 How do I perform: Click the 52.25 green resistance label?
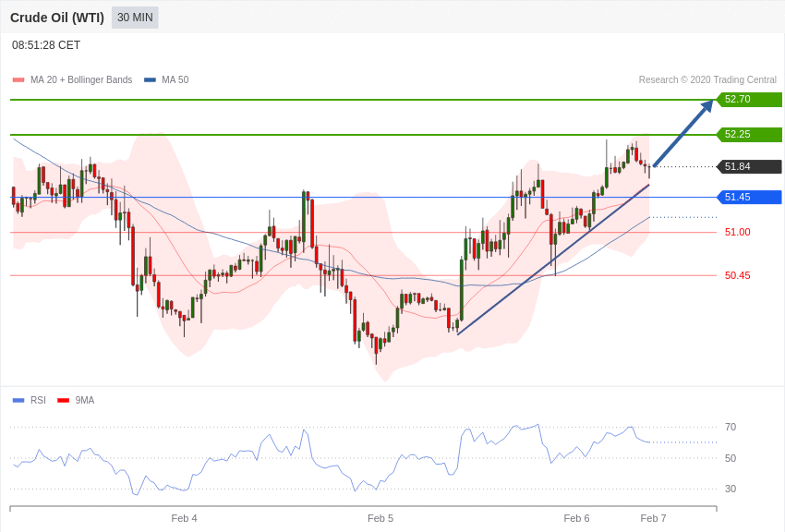[x=749, y=134]
